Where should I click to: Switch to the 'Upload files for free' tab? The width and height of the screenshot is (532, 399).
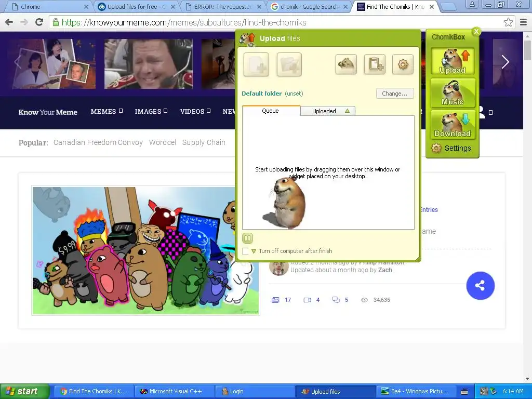pos(136,7)
